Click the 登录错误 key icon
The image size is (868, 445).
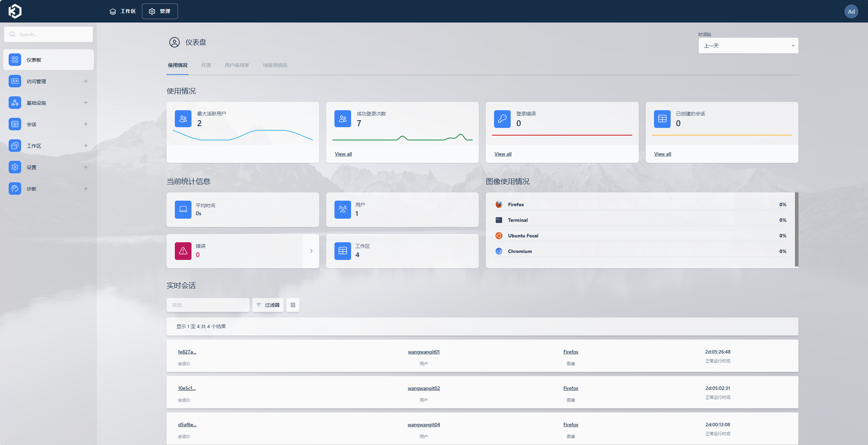[x=502, y=119]
